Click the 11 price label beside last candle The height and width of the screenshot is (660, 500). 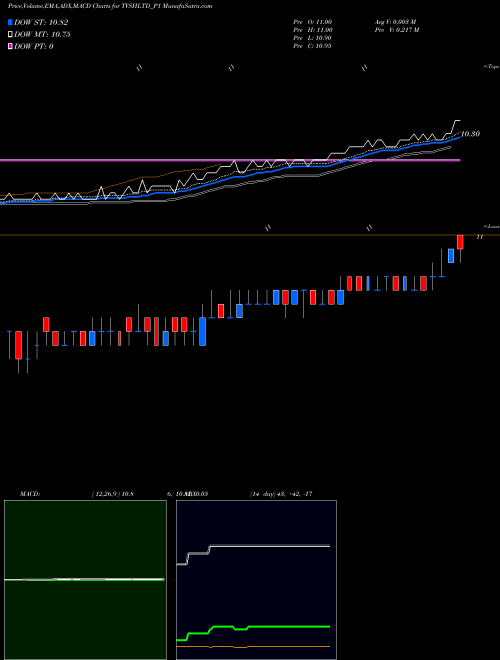click(479, 237)
